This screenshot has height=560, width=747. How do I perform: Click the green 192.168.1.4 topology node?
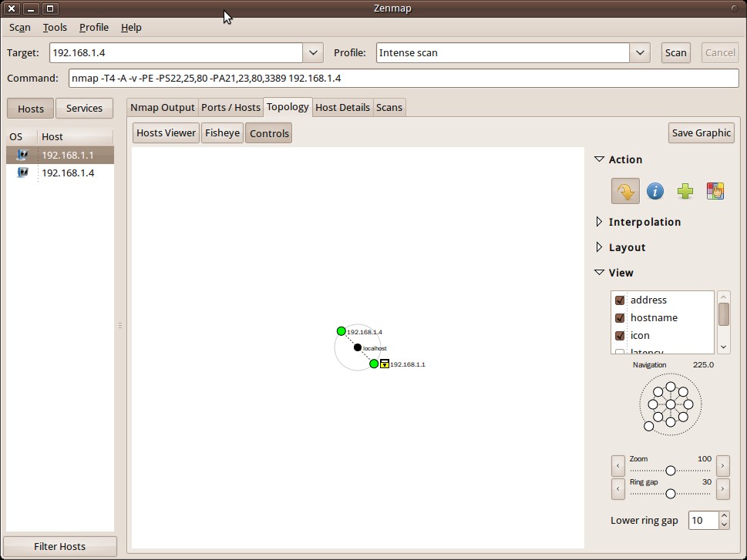tap(341, 331)
